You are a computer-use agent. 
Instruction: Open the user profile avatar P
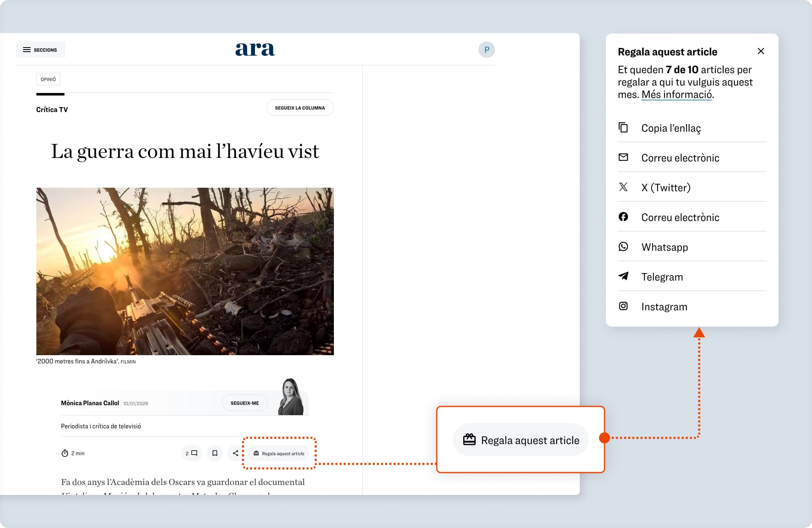point(486,50)
